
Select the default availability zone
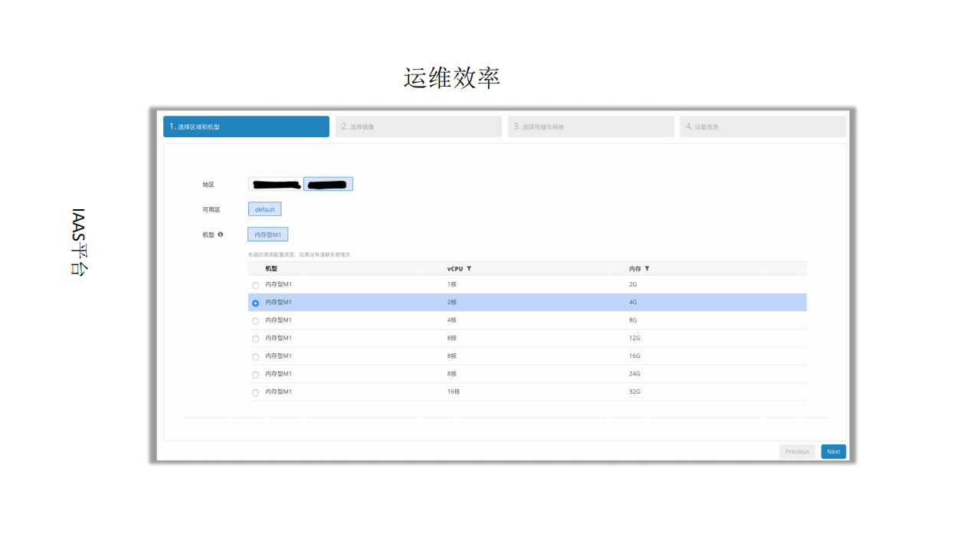click(264, 208)
